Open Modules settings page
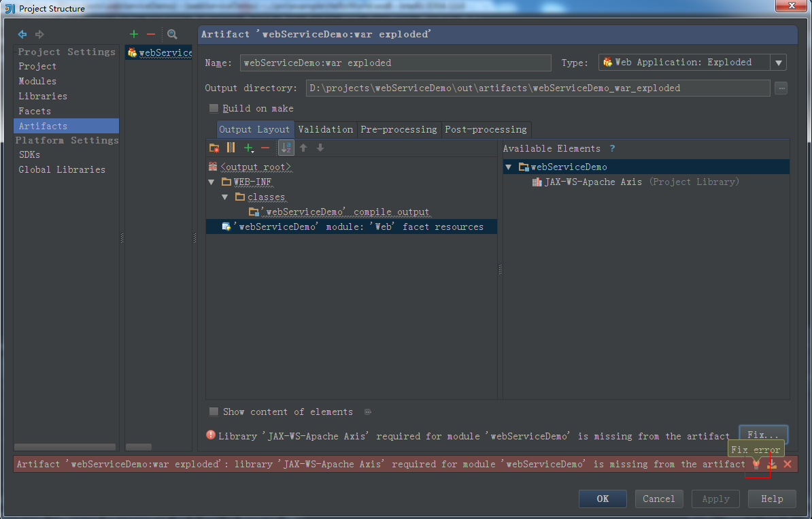This screenshot has height=519, width=812. tap(66, 82)
